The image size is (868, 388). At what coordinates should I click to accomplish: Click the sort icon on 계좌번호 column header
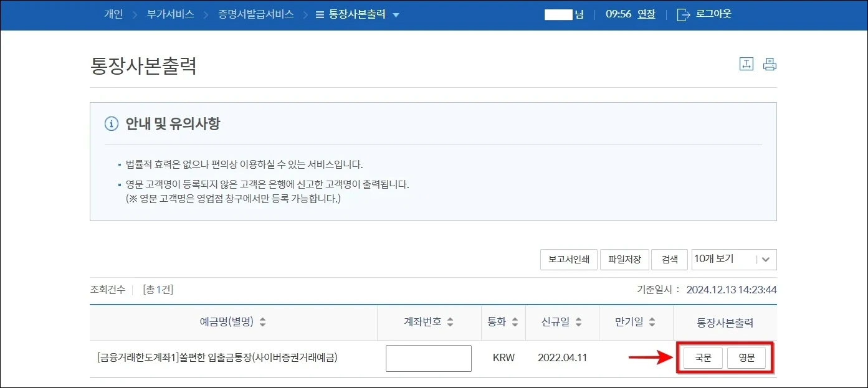(x=449, y=323)
